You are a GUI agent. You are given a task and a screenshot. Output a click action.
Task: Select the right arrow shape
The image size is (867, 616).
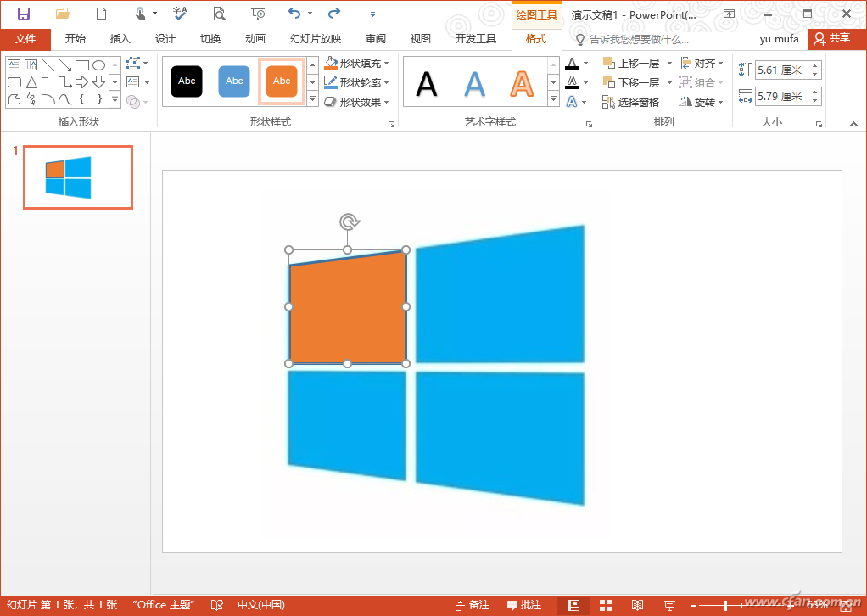pos(81,82)
